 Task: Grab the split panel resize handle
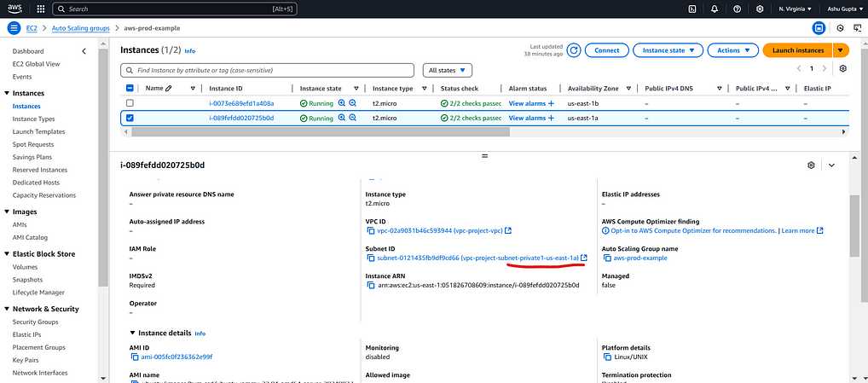[x=484, y=157]
